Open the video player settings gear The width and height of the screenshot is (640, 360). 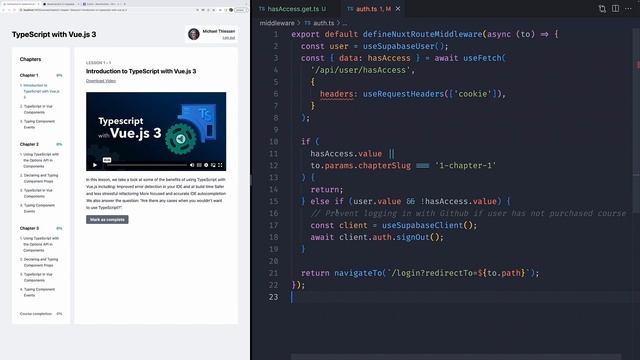(x=206, y=165)
